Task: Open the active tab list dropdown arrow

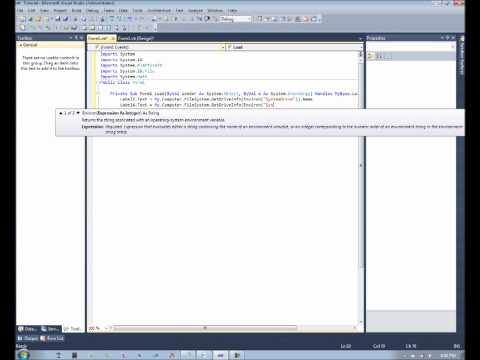Action: (x=360, y=39)
